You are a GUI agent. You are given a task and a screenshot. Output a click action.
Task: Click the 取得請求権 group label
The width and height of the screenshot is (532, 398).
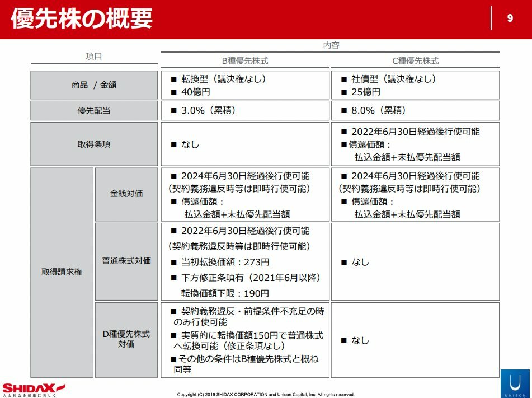62,272
